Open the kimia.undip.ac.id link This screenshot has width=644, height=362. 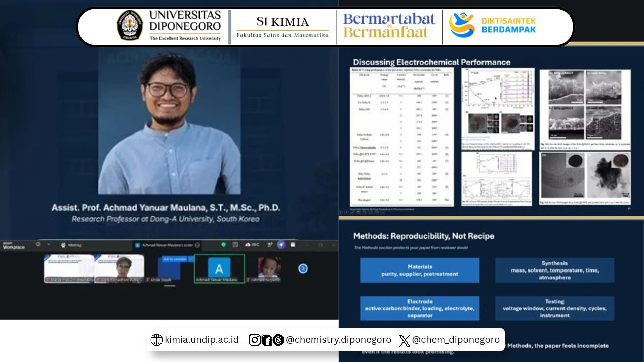[x=195, y=340]
